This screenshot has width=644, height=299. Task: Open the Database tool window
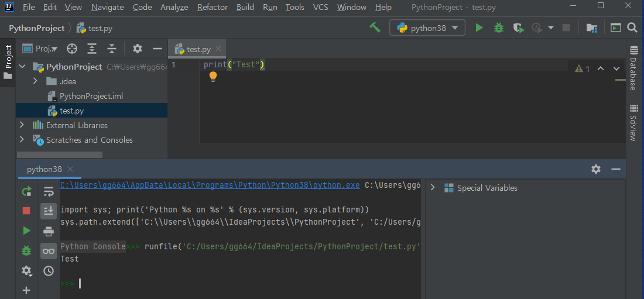(x=633, y=68)
